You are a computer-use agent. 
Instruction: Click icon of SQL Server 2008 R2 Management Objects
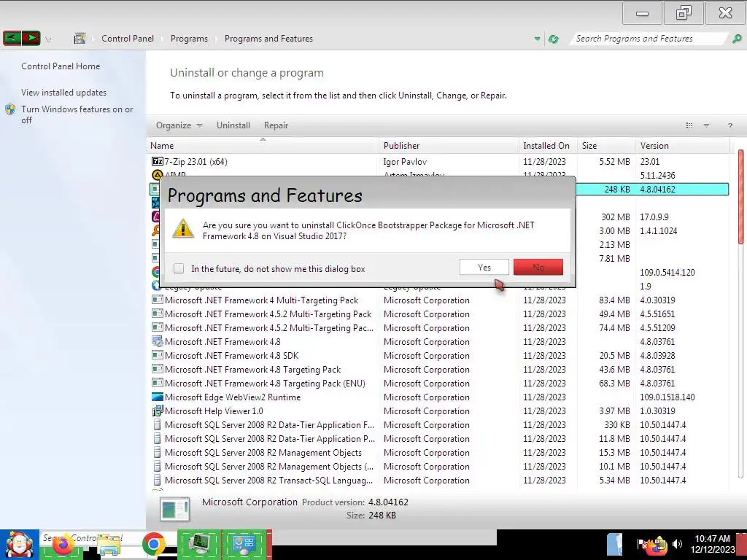(158, 452)
